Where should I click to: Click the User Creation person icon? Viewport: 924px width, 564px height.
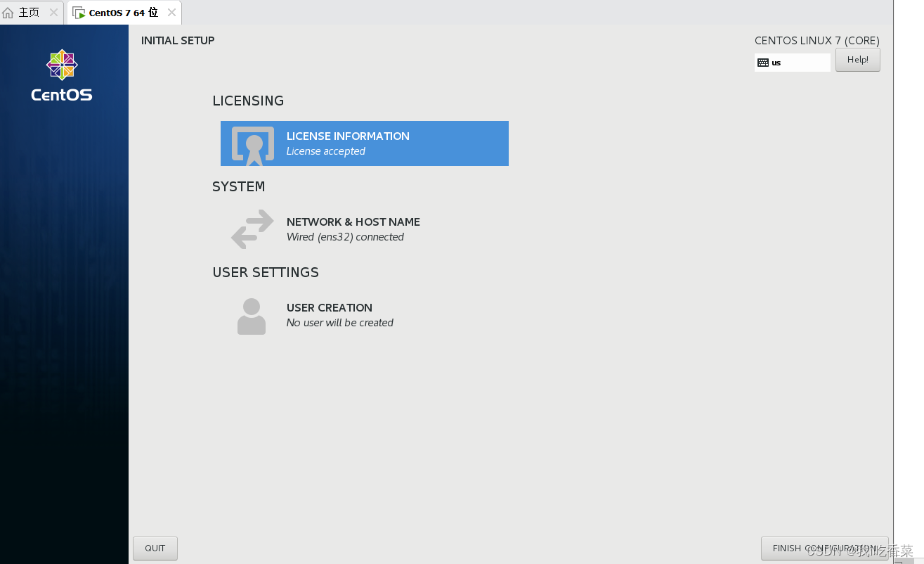pos(252,316)
